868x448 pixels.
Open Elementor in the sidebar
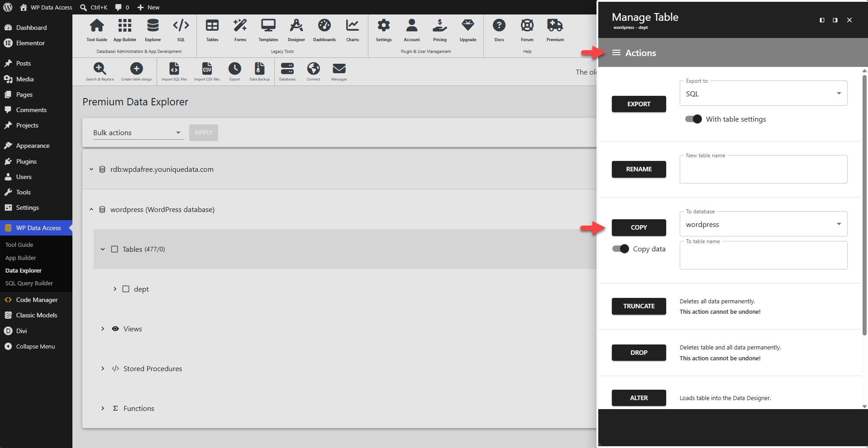point(36,43)
